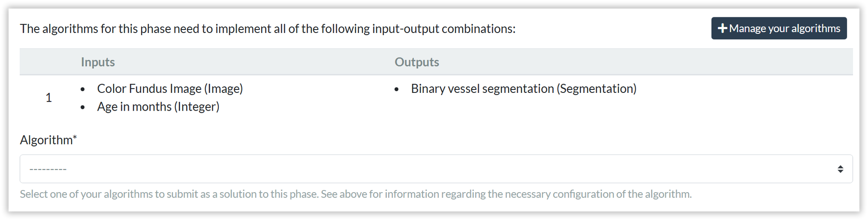The height and width of the screenshot is (220, 868).
Task: Click the Manage your algorithms button
Action: 779,28
